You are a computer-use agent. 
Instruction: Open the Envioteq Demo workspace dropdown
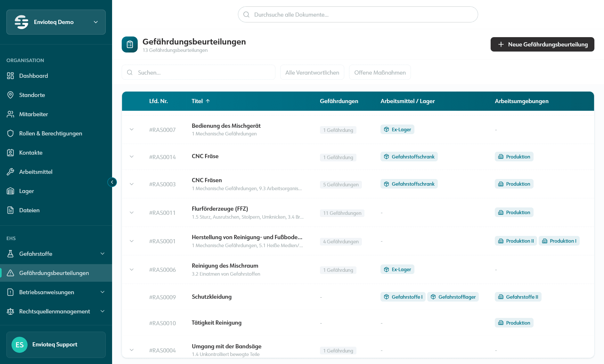tap(56, 22)
